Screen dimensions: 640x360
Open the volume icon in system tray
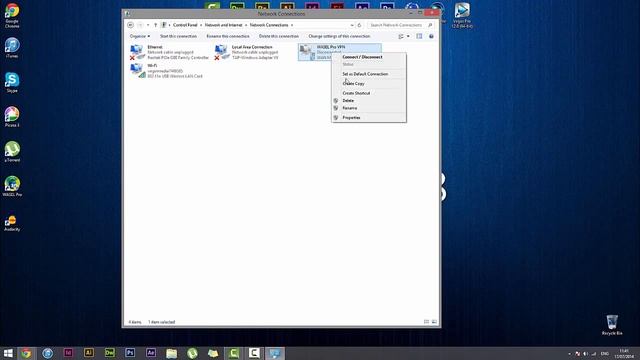pos(586,354)
